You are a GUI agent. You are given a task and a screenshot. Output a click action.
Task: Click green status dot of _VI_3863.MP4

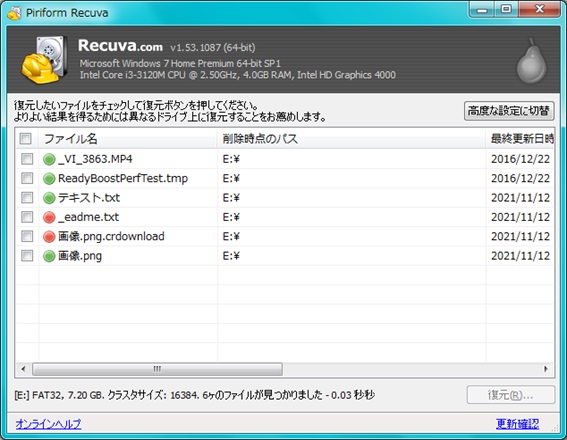point(49,159)
